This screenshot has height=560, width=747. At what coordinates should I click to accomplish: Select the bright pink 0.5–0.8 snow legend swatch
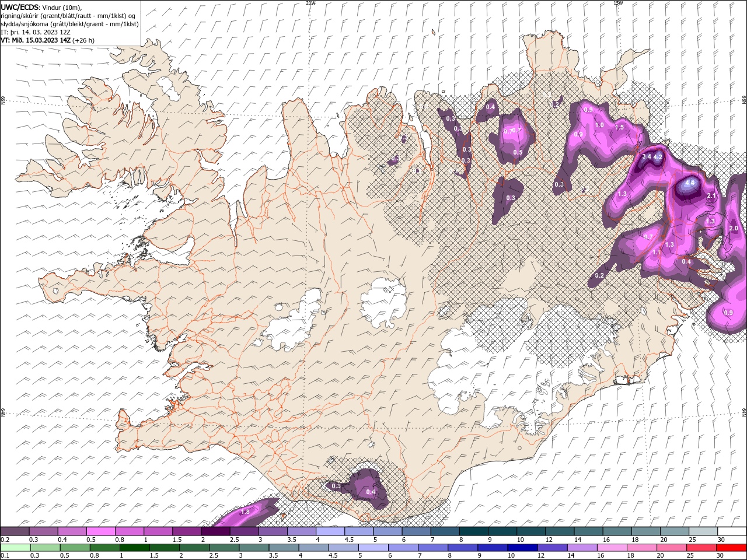click(x=101, y=531)
